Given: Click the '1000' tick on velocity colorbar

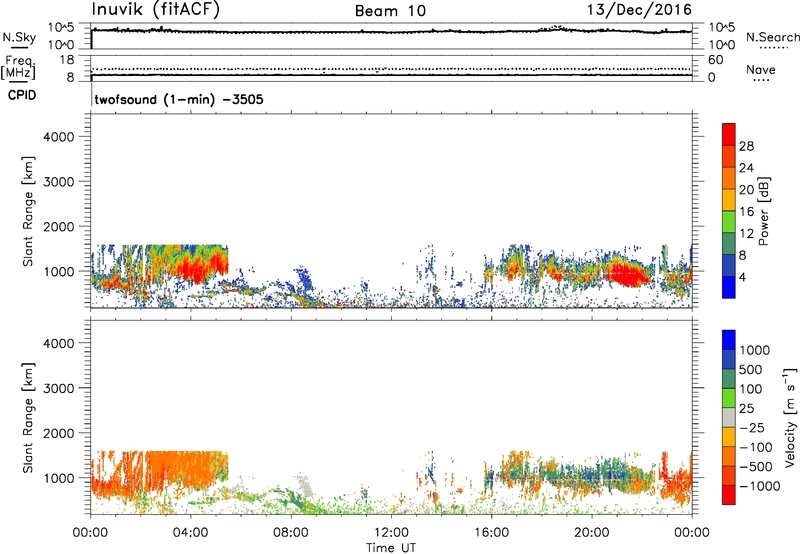Looking at the screenshot, I should coord(755,350).
